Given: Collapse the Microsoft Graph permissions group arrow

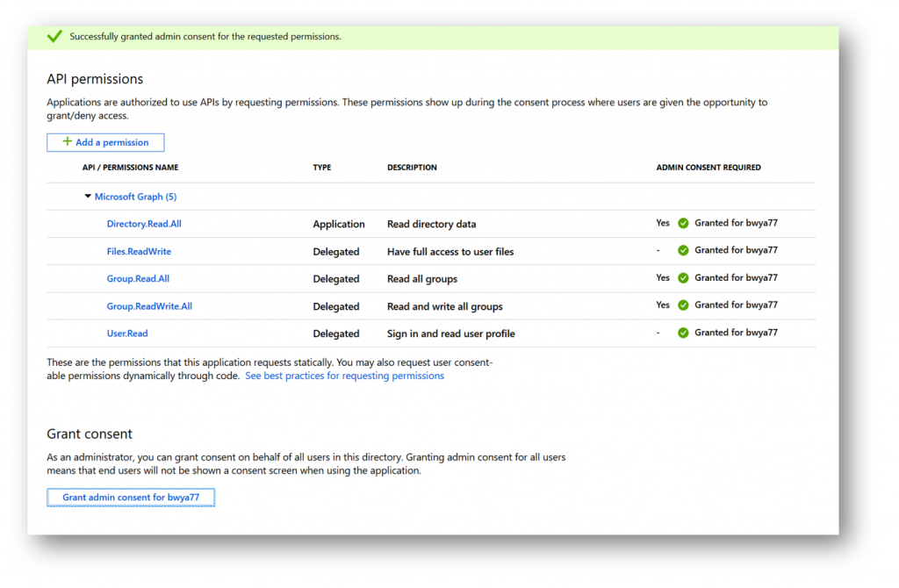Looking at the screenshot, I should 88,197.
